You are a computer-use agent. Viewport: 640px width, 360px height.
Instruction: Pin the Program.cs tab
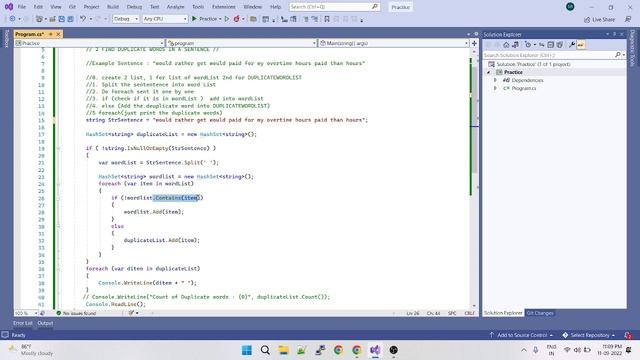click(x=51, y=34)
